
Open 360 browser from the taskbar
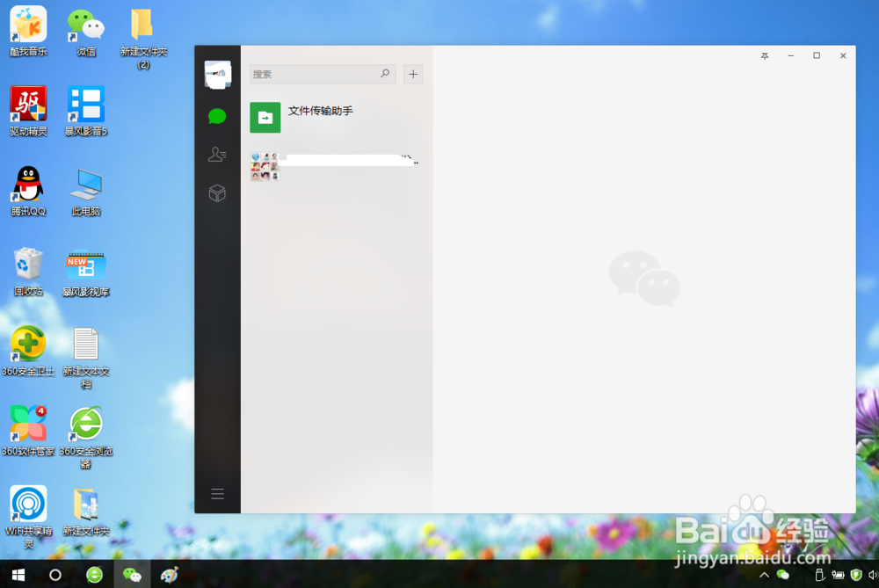pos(94,575)
